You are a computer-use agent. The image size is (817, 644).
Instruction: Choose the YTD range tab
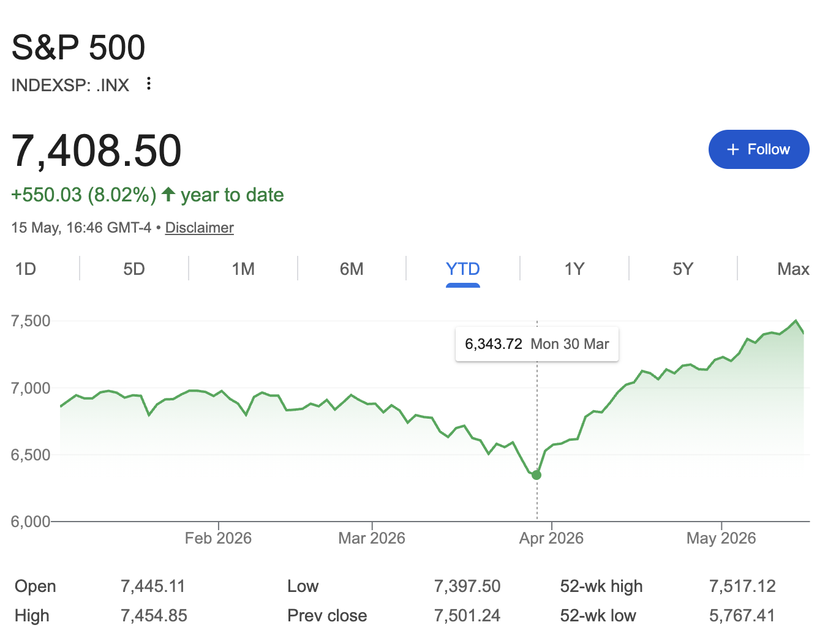(x=463, y=269)
